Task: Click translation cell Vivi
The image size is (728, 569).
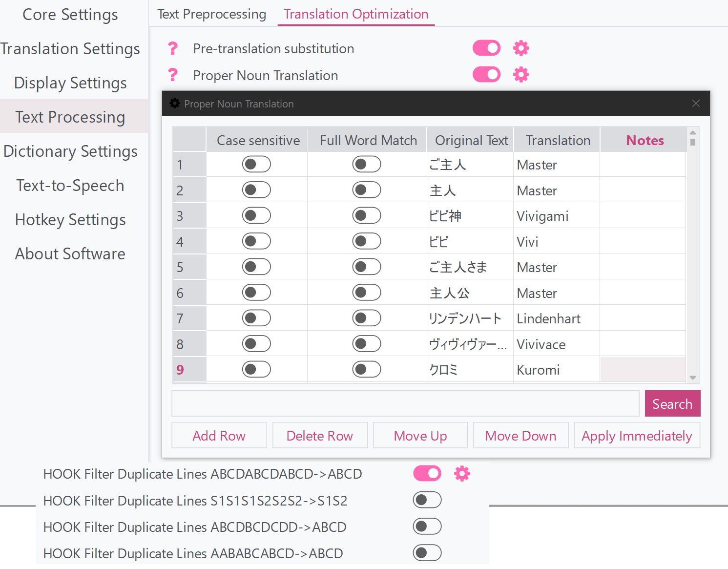Action: 557,241
